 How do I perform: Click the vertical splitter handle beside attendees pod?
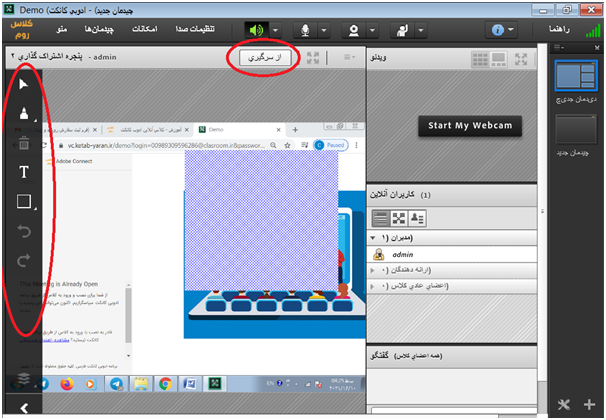(542, 211)
